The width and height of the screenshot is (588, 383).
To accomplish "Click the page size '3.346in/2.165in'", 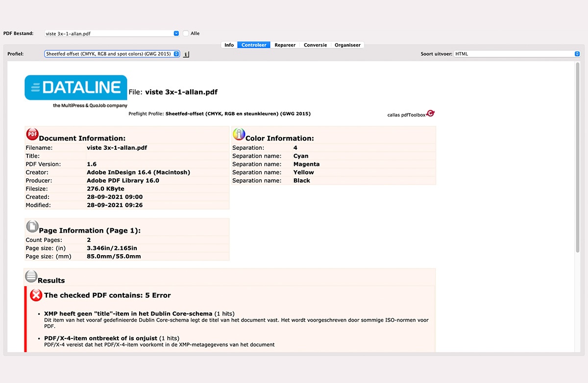I will [x=112, y=248].
